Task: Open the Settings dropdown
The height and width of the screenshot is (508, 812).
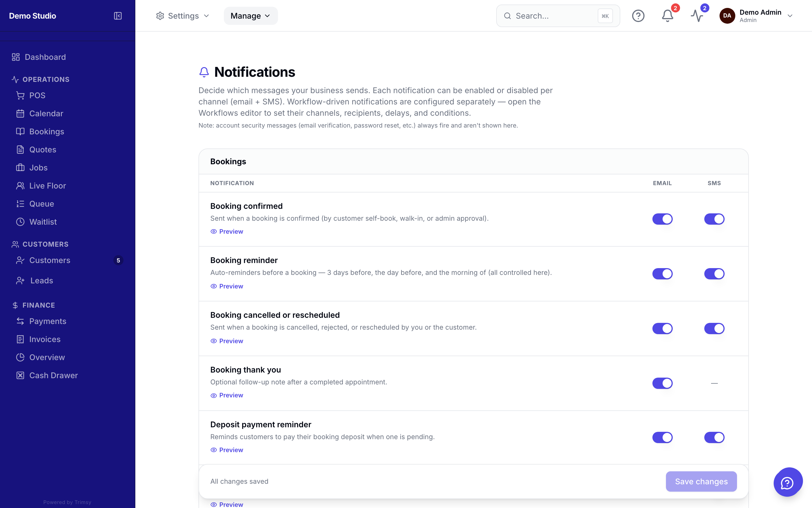Action: coord(182,16)
